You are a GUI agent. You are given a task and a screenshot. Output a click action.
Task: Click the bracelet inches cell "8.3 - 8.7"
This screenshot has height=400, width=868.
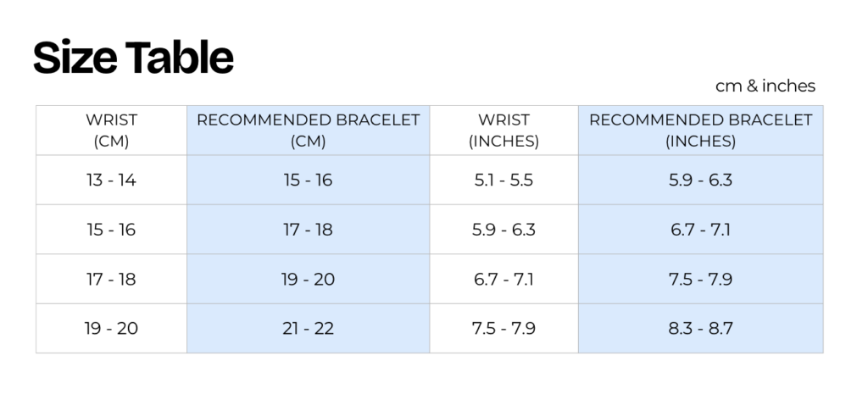[700, 328]
